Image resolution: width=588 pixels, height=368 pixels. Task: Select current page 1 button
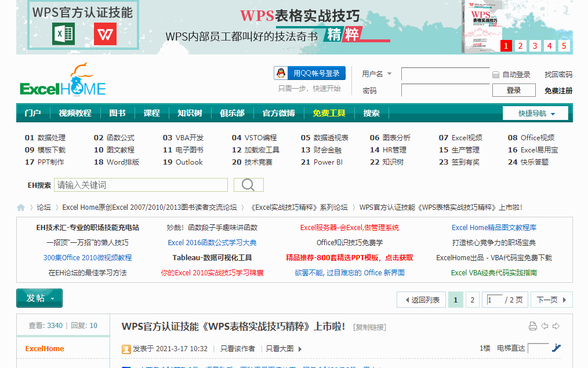[x=456, y=300]
